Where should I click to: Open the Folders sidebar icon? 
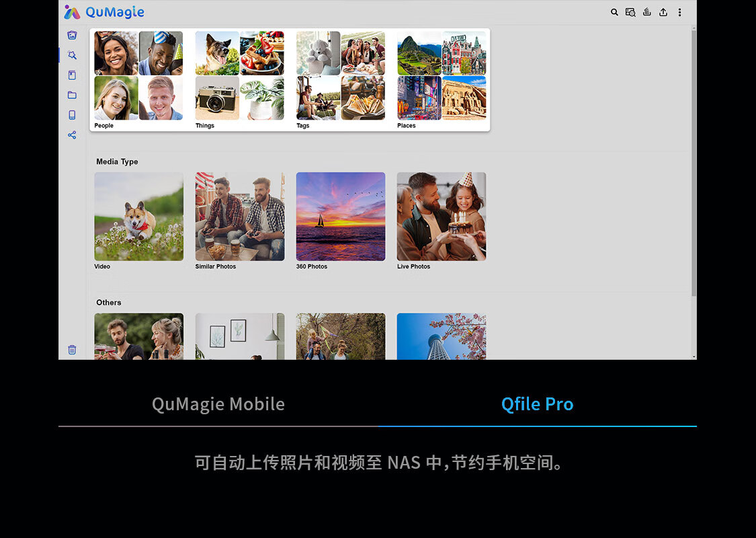(72, 95)
